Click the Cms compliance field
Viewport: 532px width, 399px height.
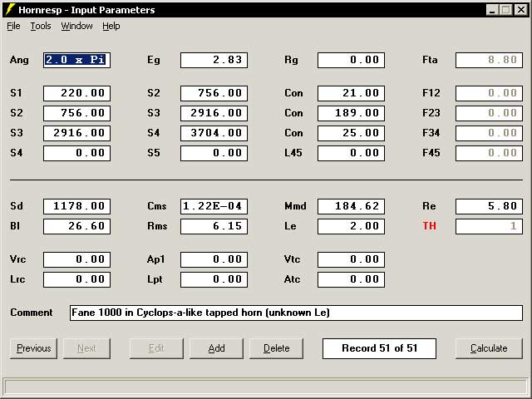(214, 206)
